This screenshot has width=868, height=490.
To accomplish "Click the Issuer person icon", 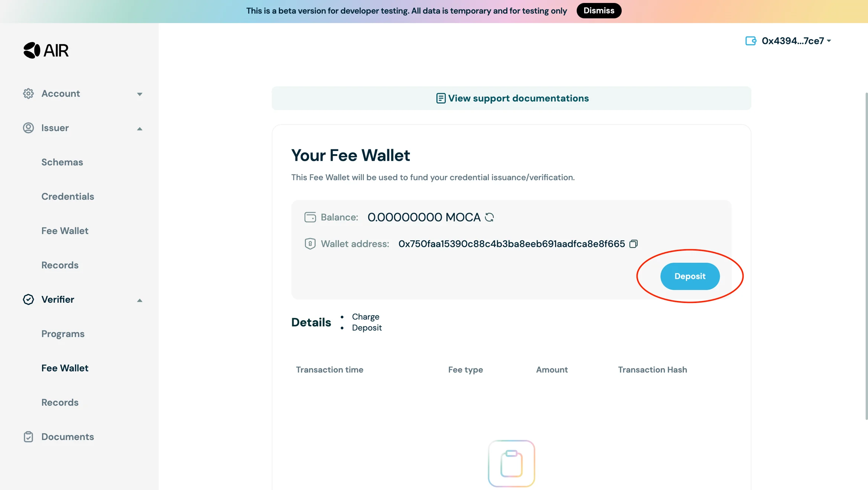I will (x=28, y=128).
